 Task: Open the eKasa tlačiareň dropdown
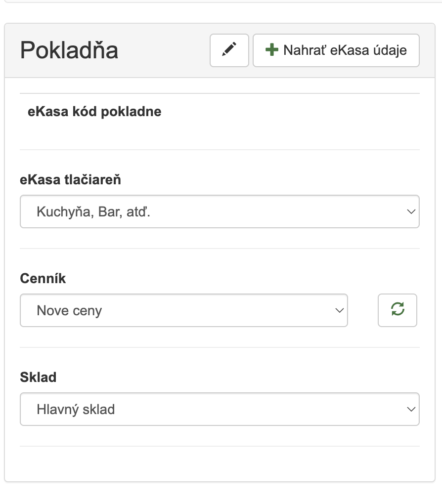[x=220, y=211]
